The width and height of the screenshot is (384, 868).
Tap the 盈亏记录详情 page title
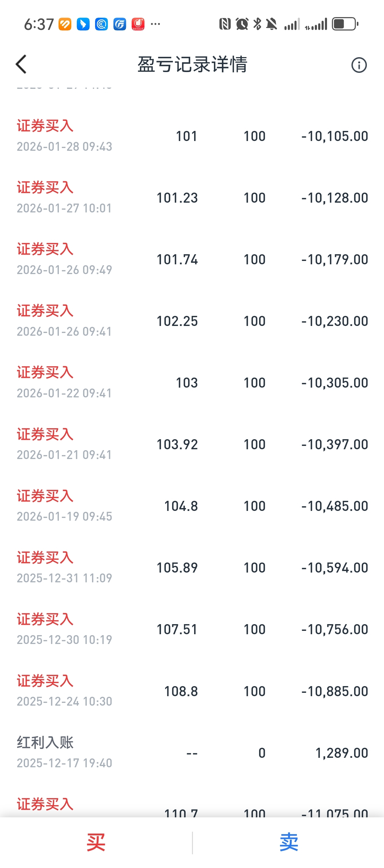192,64
